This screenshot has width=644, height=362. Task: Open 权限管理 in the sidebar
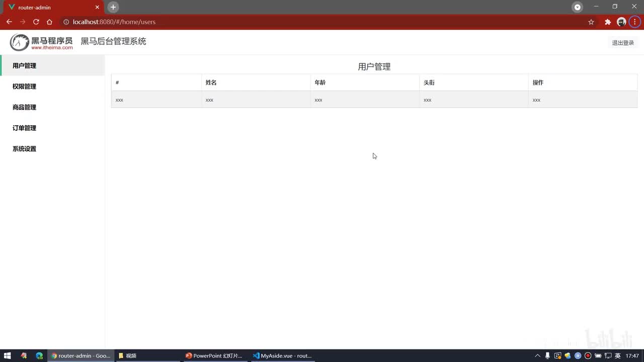(52, 86)
